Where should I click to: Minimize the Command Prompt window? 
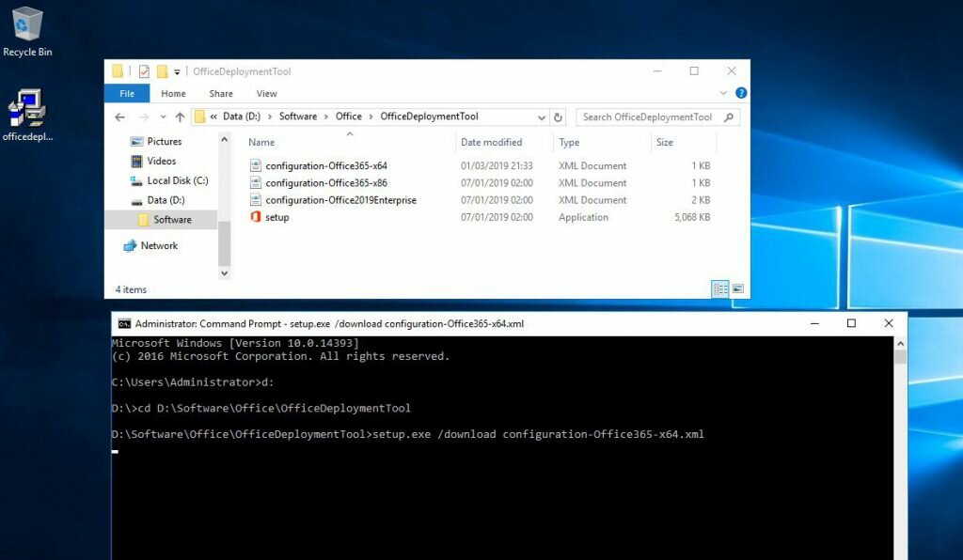814,324
